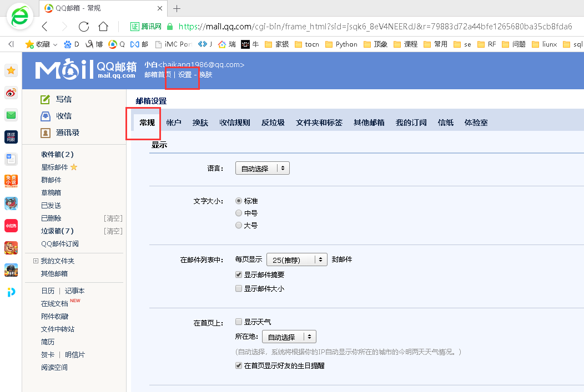Open Weibo from the browser sidebar

pyautogui.click(x=11, y=93)
